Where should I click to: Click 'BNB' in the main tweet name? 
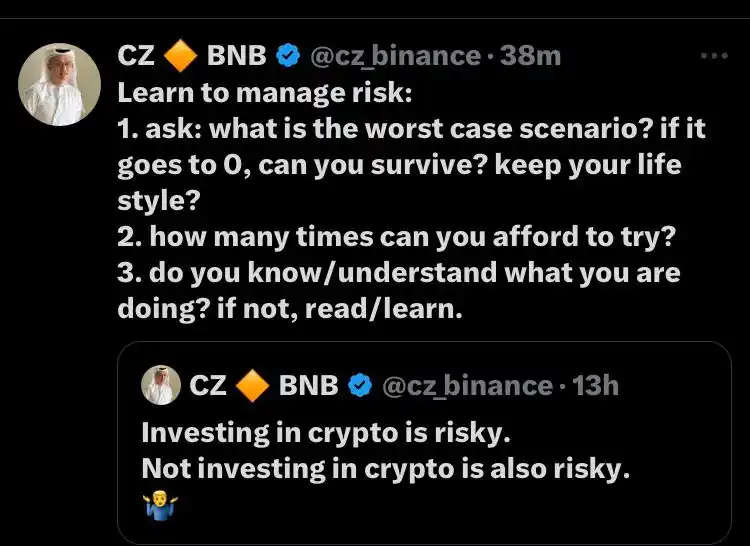[x=236, y=55]
